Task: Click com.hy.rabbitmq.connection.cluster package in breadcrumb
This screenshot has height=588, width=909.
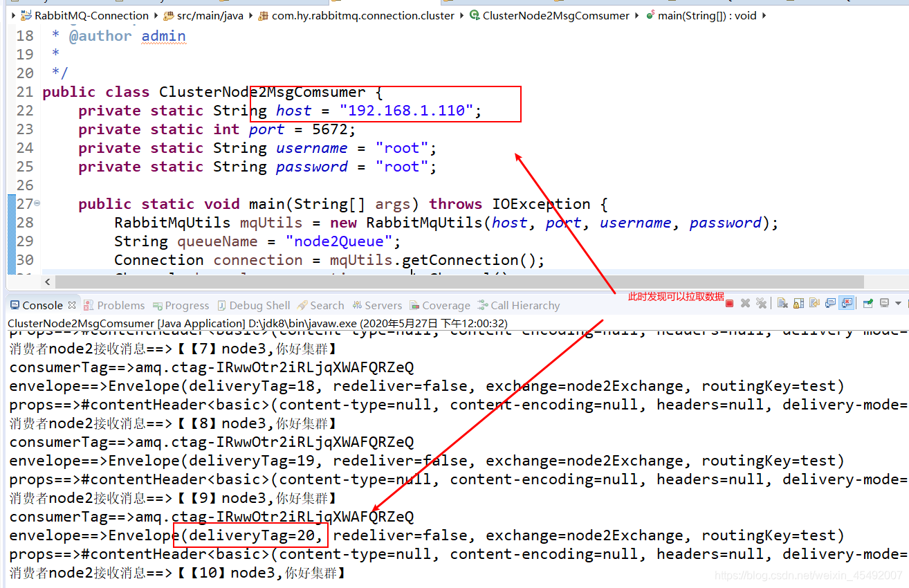Action: (x=363, y=15)
